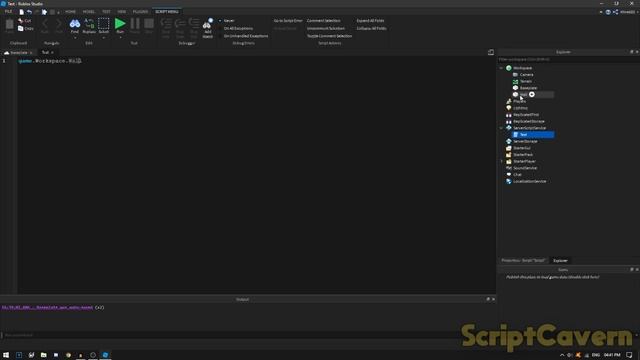Click the Replace tool icon
The width and height of the screenshot is (640, 360).
click(x=89, y=24)
